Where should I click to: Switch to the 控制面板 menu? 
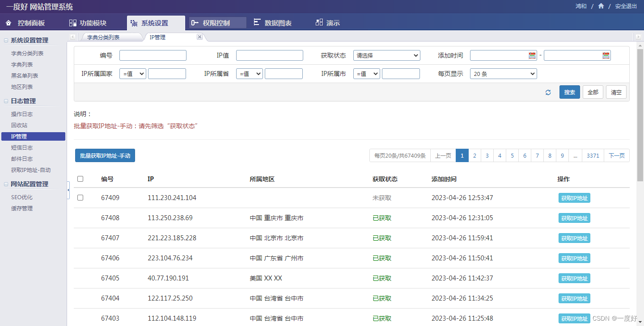31,23
